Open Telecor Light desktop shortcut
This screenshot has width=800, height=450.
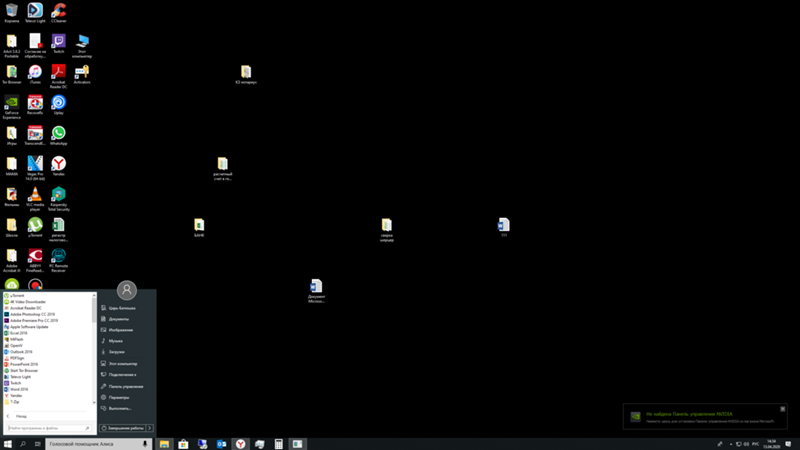coord(35,13)
